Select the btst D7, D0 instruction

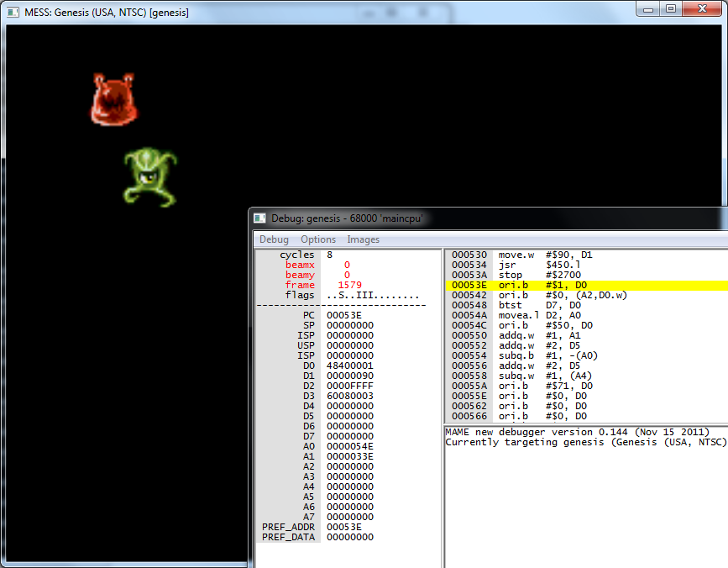point(537,305)
